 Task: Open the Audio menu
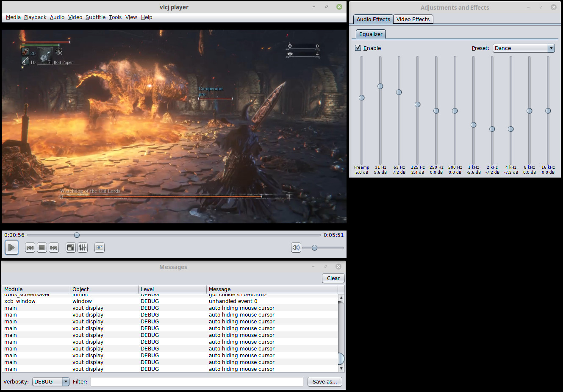tap(57, 17)
